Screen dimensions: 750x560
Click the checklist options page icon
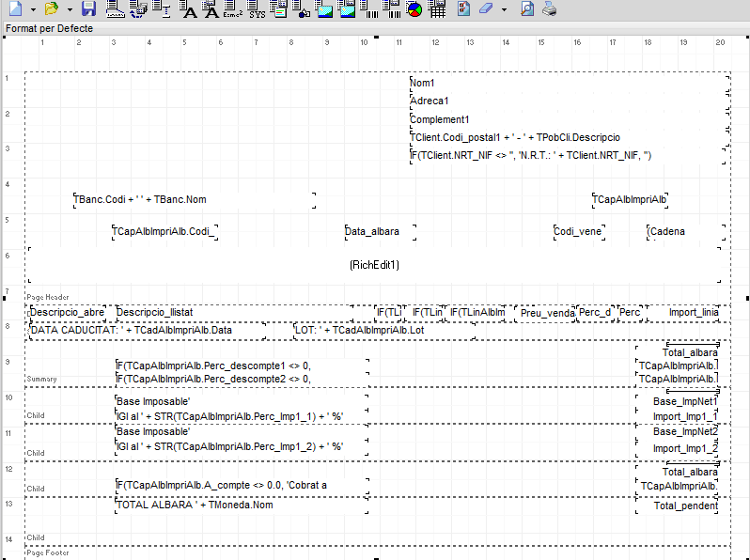tap(463, 8)
